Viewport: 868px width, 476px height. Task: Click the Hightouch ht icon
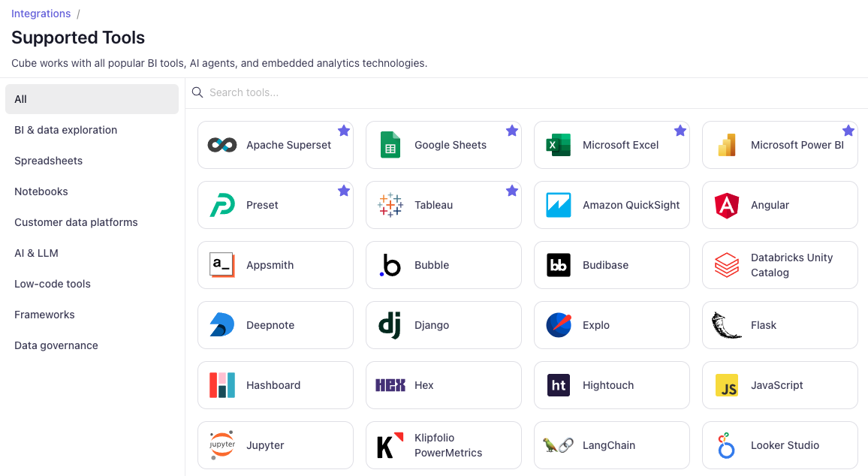[x=559, y=385]
